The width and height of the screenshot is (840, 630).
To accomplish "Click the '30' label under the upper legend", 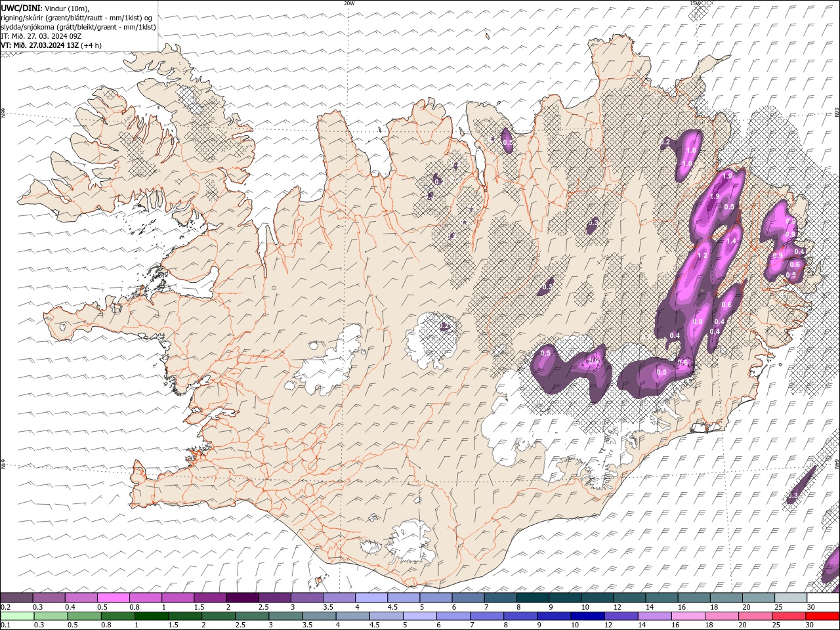I will tap(811, 607).
